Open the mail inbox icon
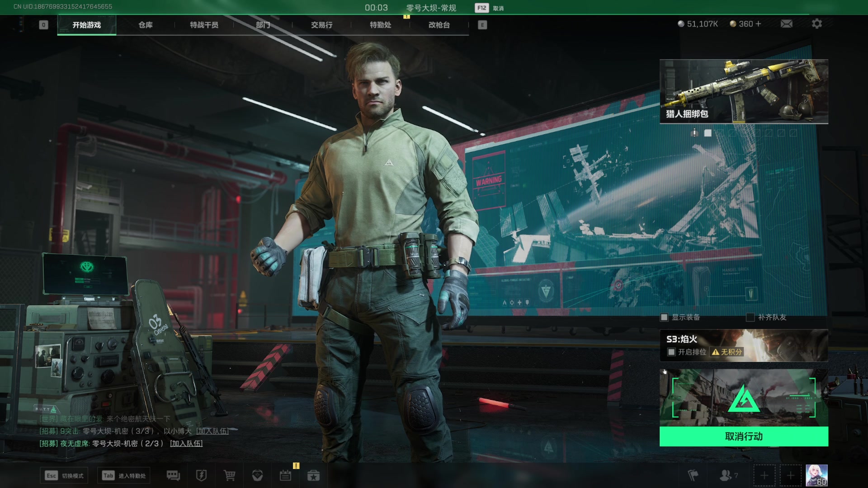The image size is (868, 488). pos(786,24)
